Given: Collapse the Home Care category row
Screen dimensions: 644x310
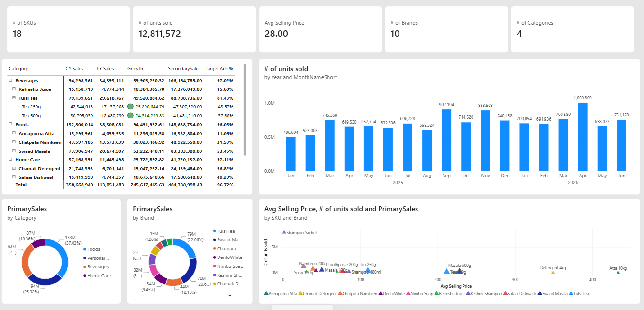Looking at the screenshot, I should point(10,160).
